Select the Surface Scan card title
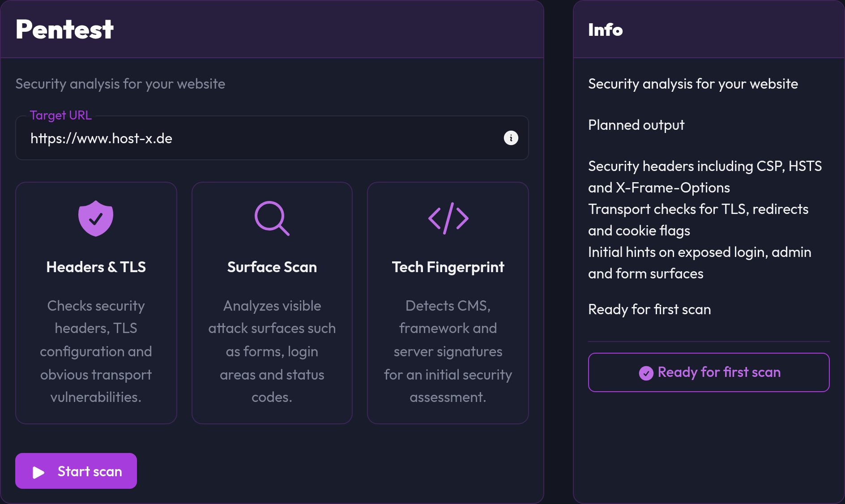Image resolution: width=845 pixels, height=504 pixels. [x=272, y=267]
